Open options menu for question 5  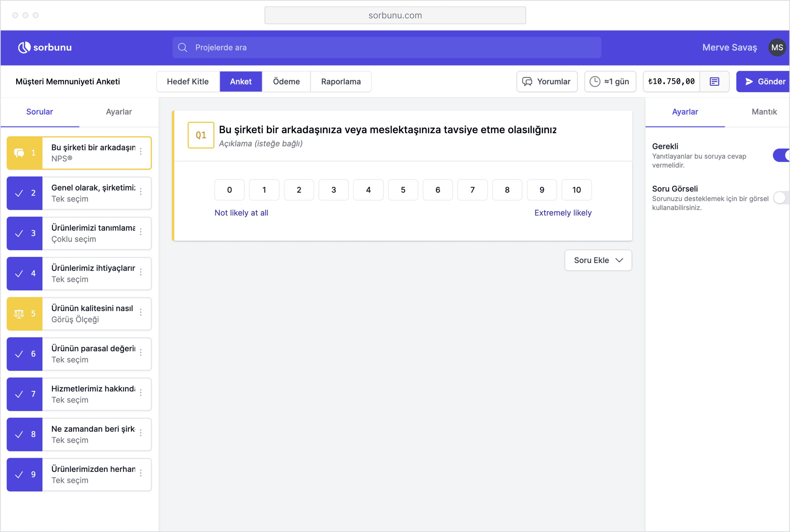pyautogui.click(x=141, y=312)
